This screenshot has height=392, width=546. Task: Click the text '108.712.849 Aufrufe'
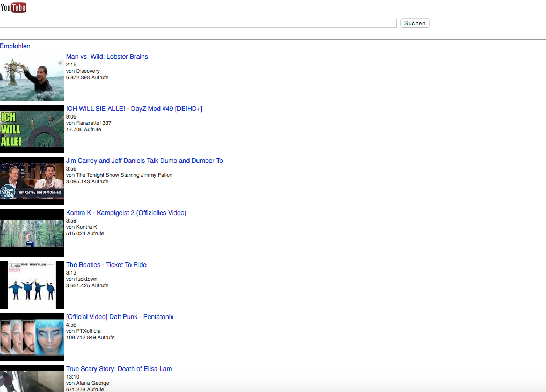(90, 337)
